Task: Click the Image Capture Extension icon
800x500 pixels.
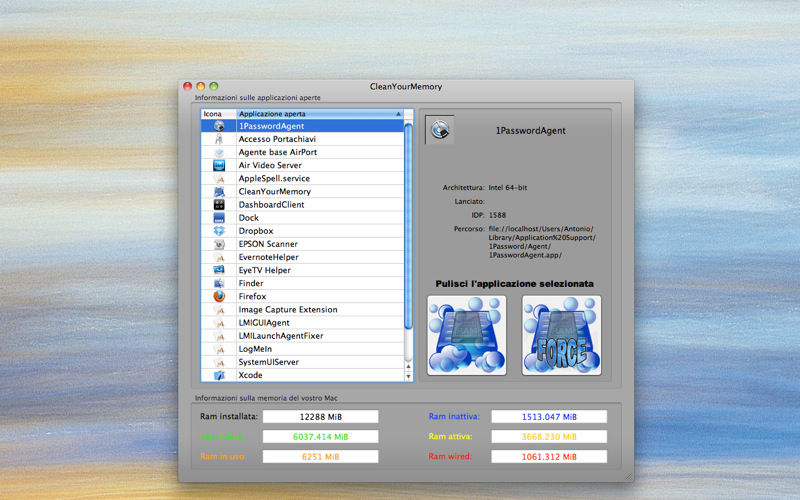Action: pos(219,310)
